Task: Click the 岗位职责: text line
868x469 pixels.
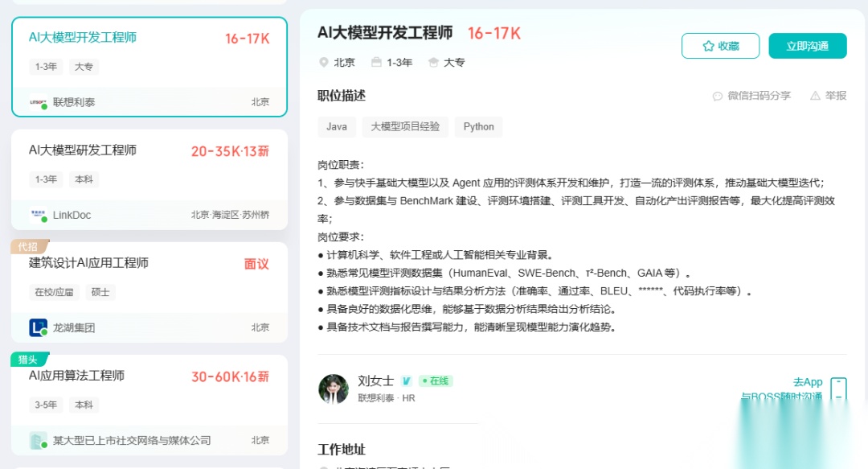Action: pyautogui.click(x=341, y=165)
